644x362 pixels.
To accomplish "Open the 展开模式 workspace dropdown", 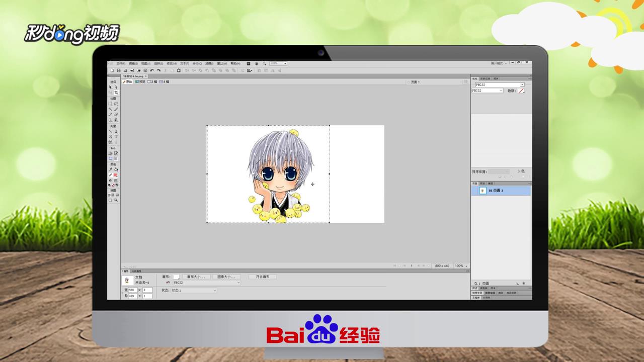I will point(498,63).
